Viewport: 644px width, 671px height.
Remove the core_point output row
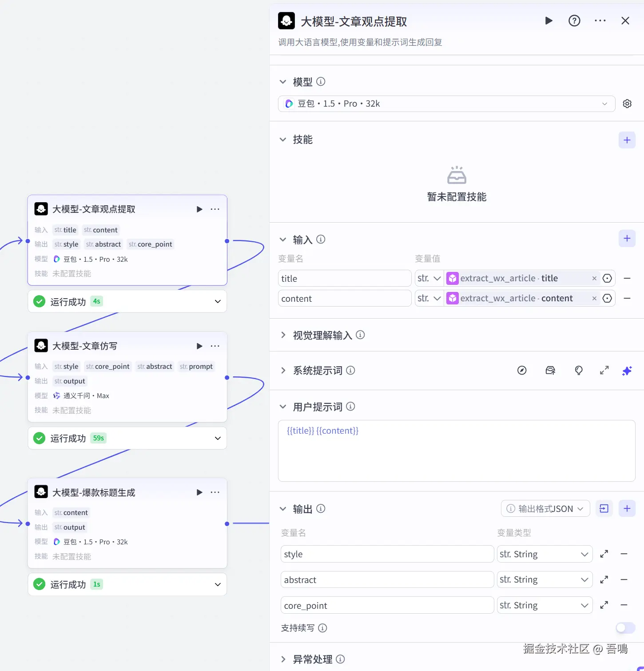coord(624,605)
